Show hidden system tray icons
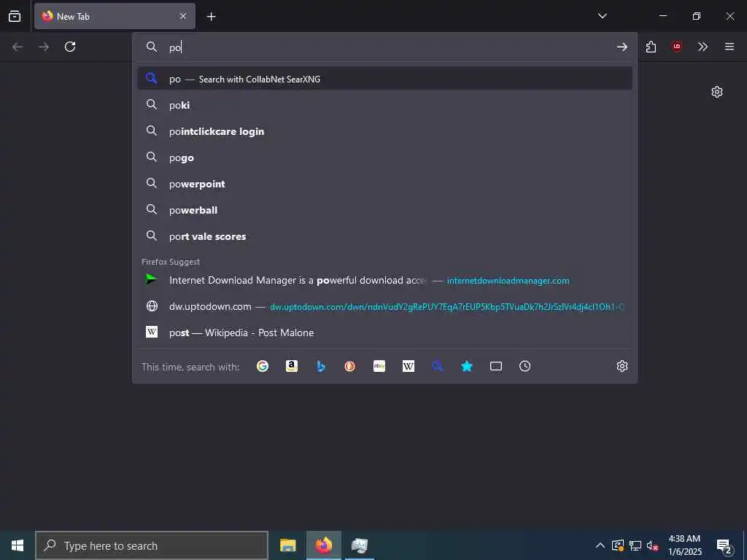Viewport: 747px width, 560px height. [600, 545]
